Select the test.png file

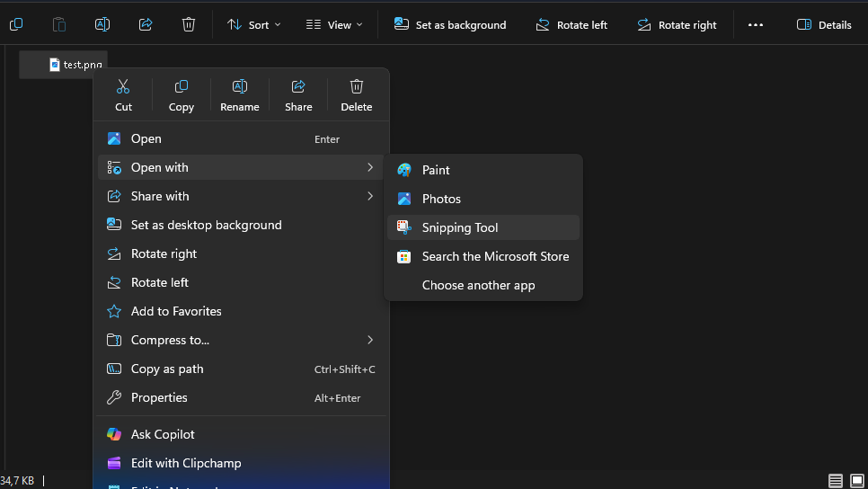tap(75, 65)
